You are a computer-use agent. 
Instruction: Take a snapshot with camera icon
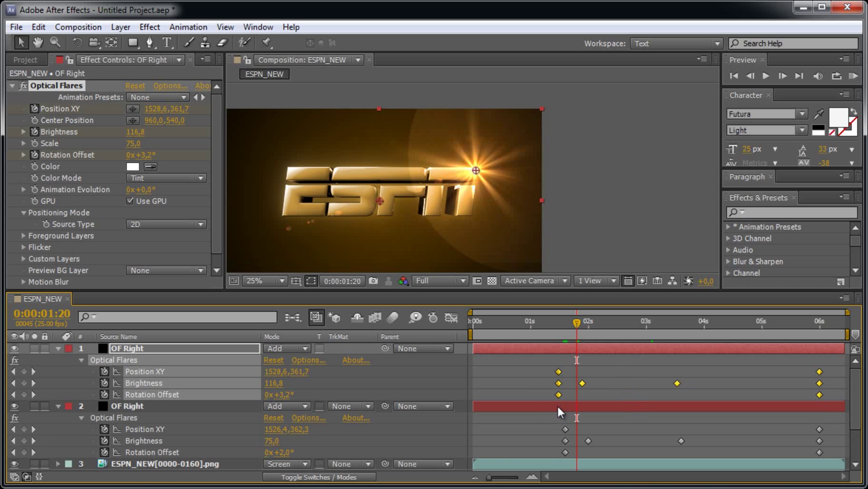coord(374,281)
